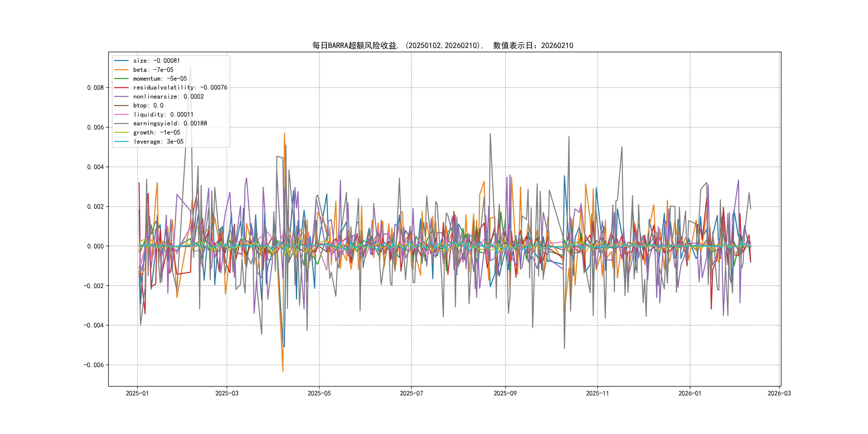Click the gray earningsyield legend line
The image size is (868, 434).
pos(121,123)
